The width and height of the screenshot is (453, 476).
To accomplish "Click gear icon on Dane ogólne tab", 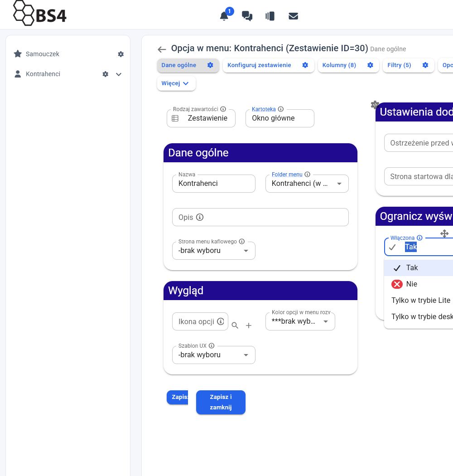I will (x=210, y=65).
